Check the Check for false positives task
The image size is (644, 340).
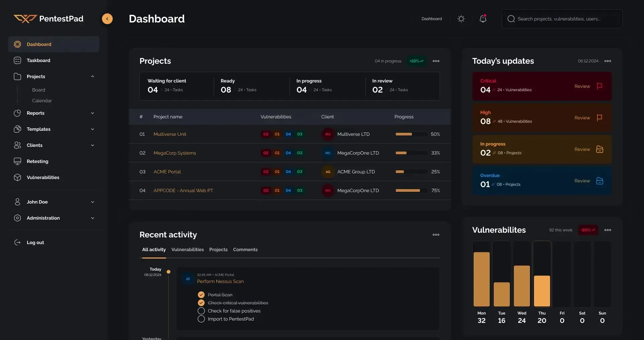coord(201,311)
